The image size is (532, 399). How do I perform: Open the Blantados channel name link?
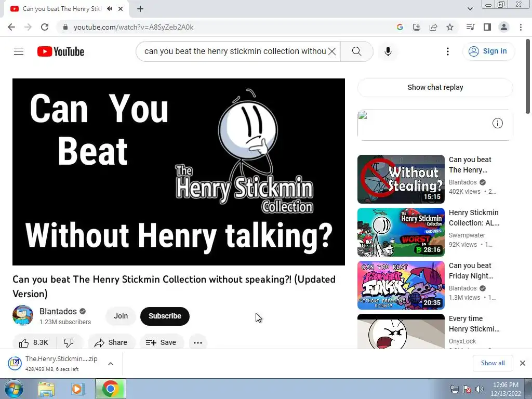(x=58, y=311)
